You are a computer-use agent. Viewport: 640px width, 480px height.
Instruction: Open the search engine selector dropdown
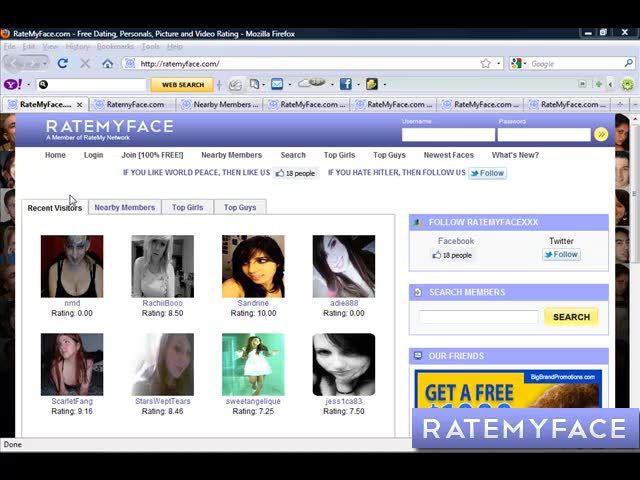pos(525,64)
